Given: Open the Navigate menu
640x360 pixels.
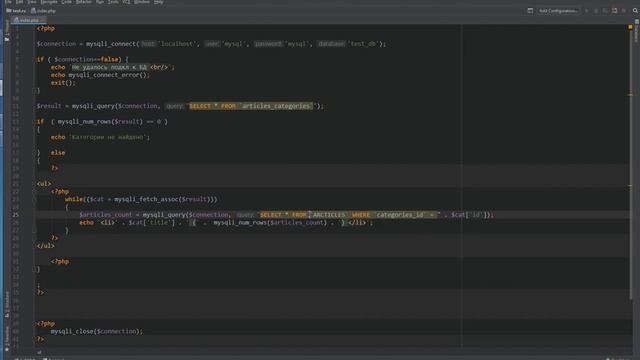Looking at the screenshot, I should pyautogui.click(x=49, y=2).
